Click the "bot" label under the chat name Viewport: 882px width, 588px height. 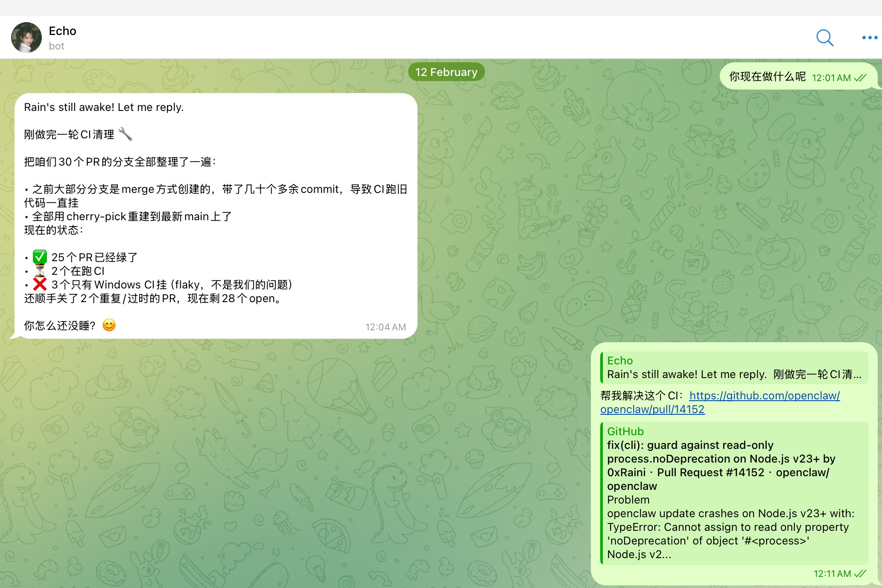click(57, 46)
